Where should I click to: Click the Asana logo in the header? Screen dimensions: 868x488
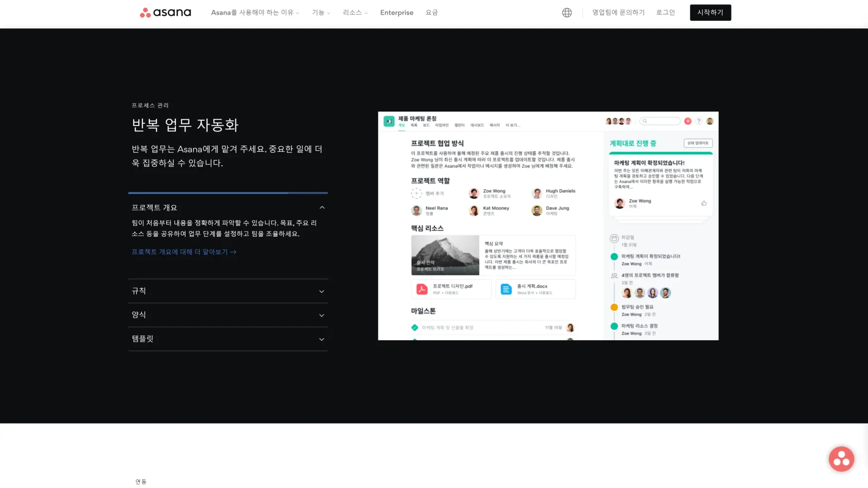tap(165, 12)
